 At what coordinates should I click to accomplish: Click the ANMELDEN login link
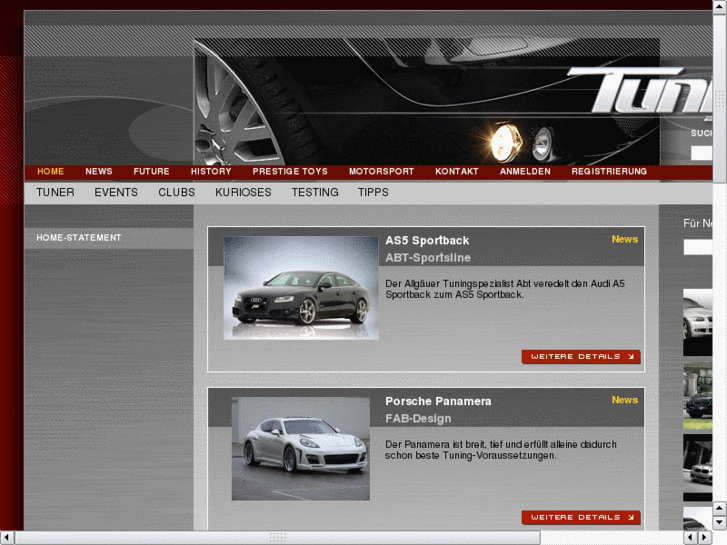(x=525, y=172)
